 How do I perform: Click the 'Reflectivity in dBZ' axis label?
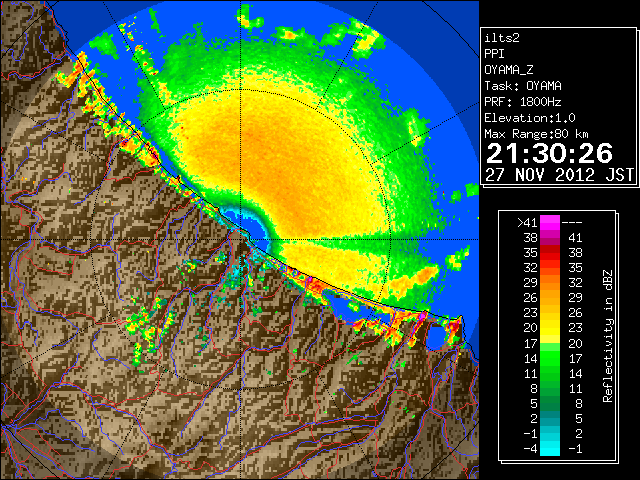coord(608,336)
